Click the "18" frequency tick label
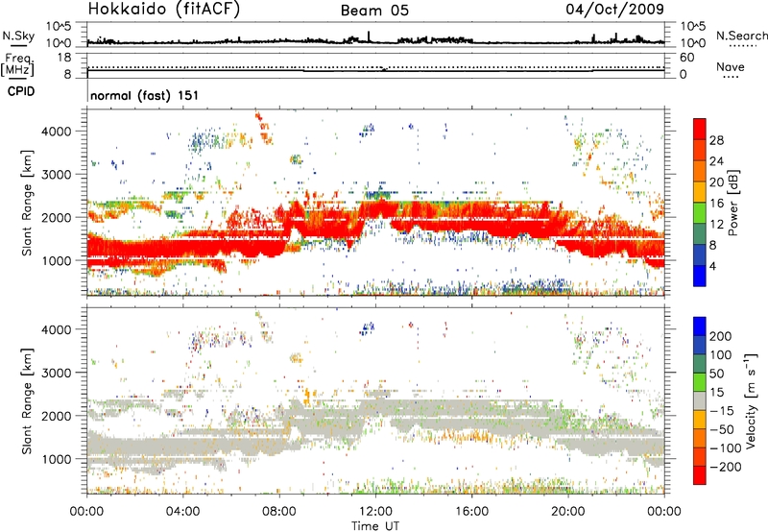Viewport: 768px width, 532px height. click(64, 58)
